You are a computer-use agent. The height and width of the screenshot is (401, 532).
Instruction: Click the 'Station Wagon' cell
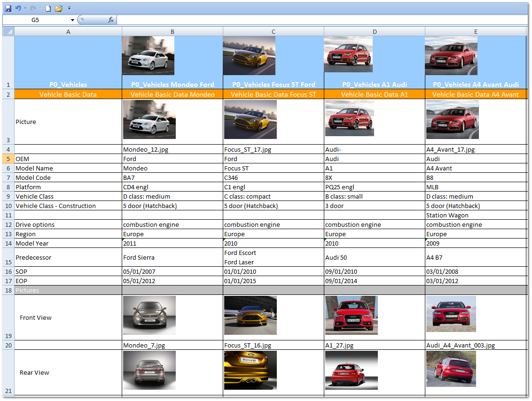click(476, 215)
